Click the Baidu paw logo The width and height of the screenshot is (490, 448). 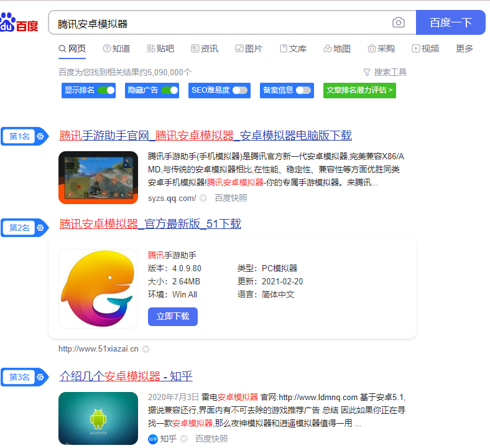tap(9, 23)
